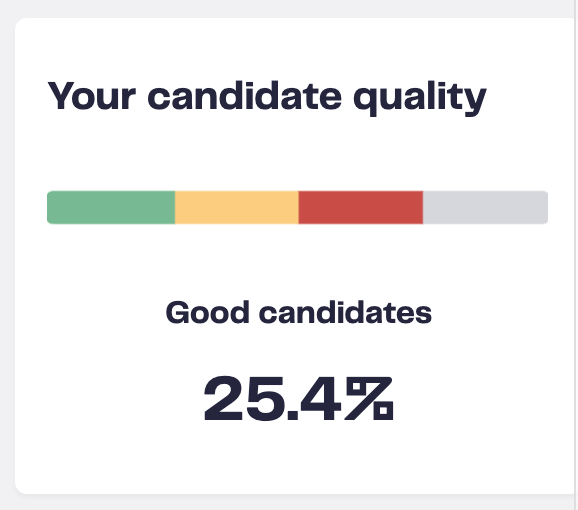
Task: Click the green segment of quality bar
Action: pyautogui.click(x=111, y=207)
